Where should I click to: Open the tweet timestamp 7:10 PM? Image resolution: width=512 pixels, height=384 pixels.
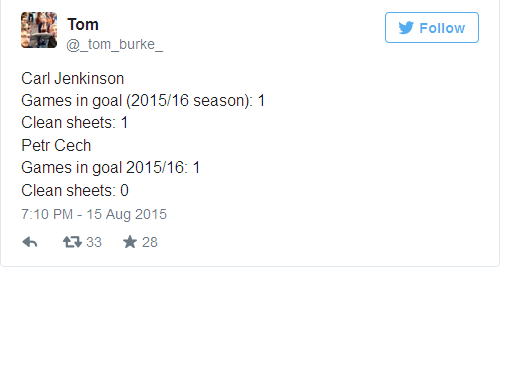coord(47,214)
